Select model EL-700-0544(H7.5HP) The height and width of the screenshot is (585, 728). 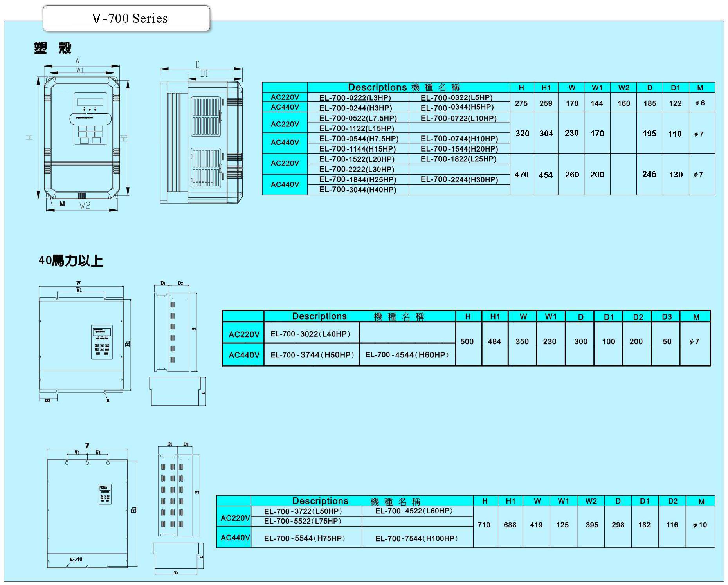point(359,139)
